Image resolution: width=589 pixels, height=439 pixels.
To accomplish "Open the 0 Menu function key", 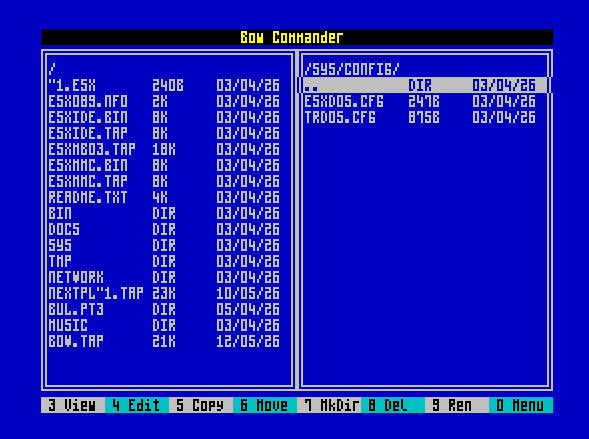I will click(x=521, y=405).
